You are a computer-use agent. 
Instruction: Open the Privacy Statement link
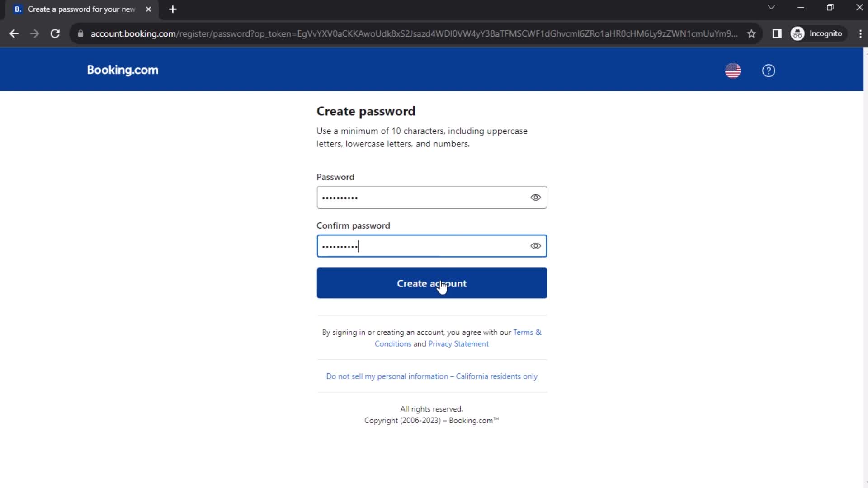click(x=459, y=344)
